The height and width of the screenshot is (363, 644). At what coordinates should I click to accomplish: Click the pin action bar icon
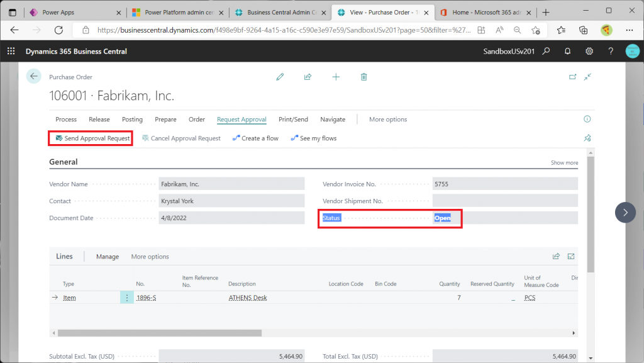(588, 138)
